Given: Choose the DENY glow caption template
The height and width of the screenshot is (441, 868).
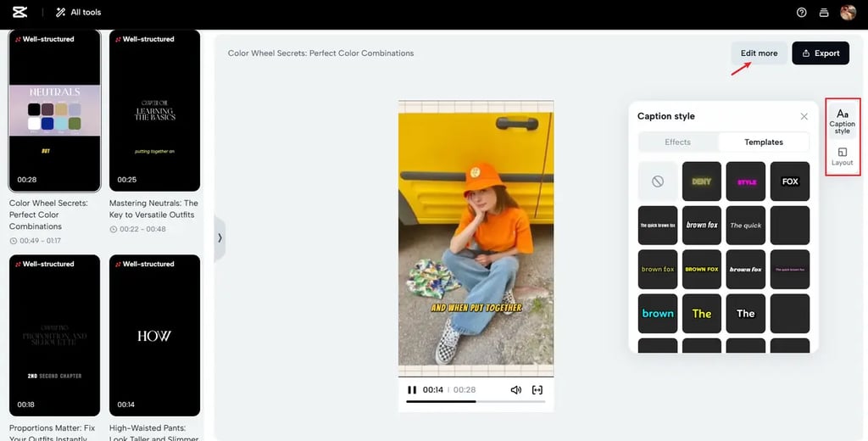Looking at the screenshot, I should coord(701,181).
